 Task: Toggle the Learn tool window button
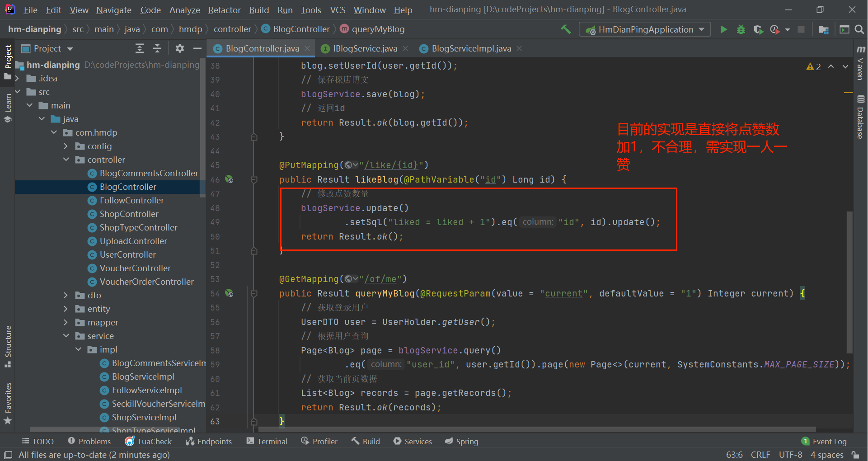tap(8, 108)
